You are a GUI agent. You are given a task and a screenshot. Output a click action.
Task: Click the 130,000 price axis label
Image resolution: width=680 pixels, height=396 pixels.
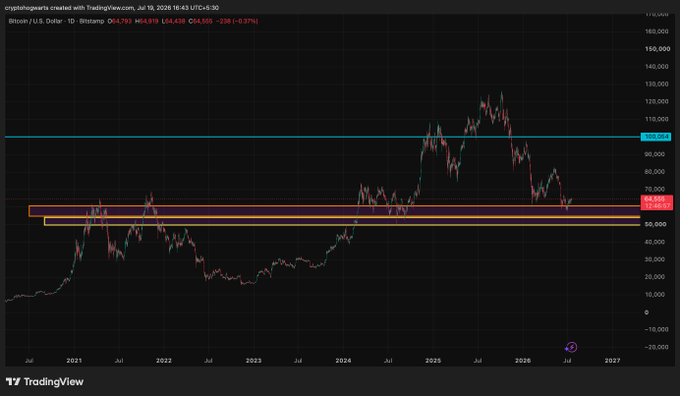(x=657, y=84)
